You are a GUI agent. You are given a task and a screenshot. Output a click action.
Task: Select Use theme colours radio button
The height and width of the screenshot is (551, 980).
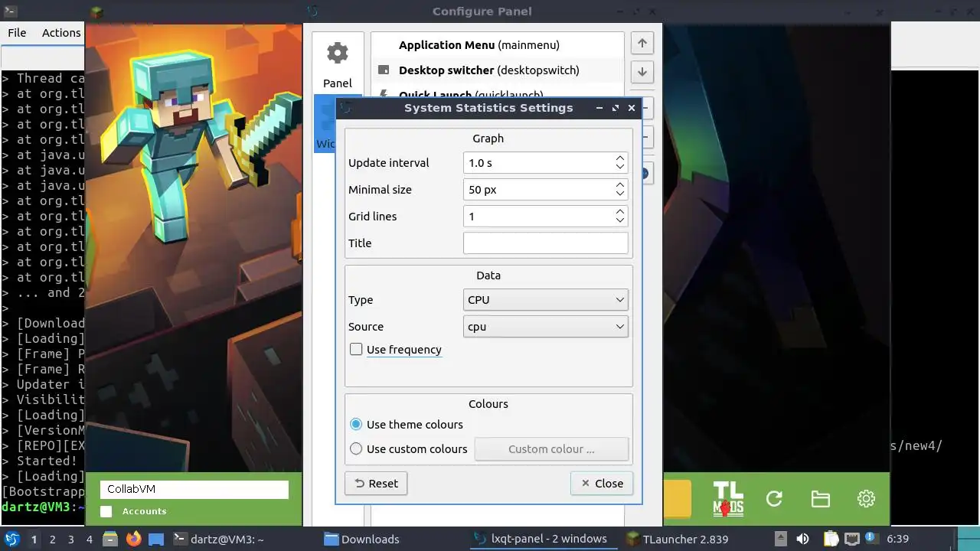356,424
